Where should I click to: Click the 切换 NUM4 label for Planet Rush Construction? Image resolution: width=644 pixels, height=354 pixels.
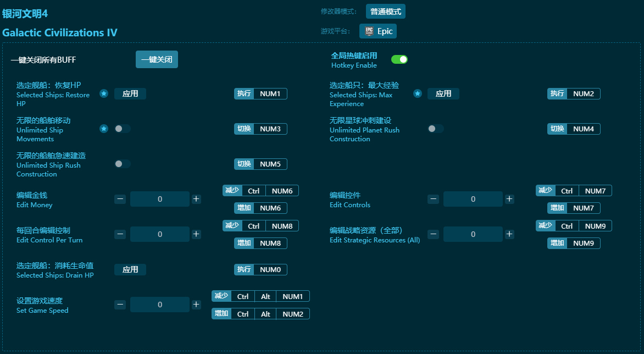574,129
